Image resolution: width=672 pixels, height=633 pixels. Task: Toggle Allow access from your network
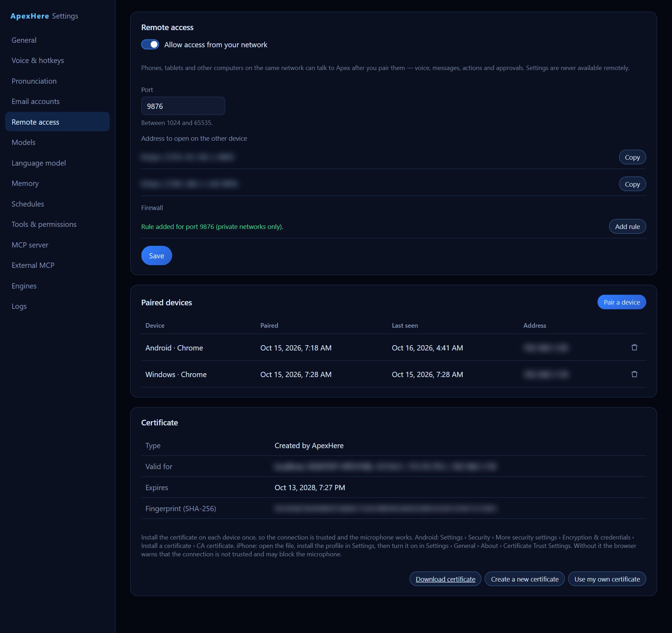(x=150, y=44)
